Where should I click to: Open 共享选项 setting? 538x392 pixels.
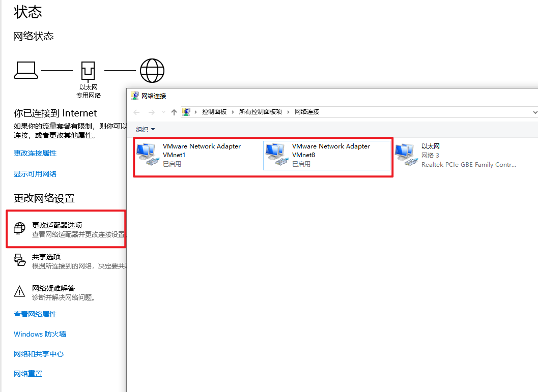pyautogui.click(x=70, y=261)
